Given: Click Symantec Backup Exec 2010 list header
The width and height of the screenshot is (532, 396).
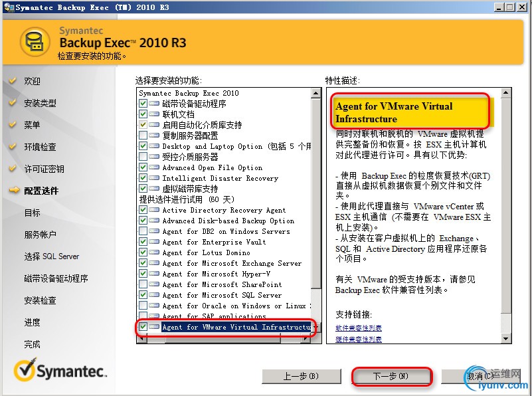Looking at the screenshot, I should click(189, 93).
